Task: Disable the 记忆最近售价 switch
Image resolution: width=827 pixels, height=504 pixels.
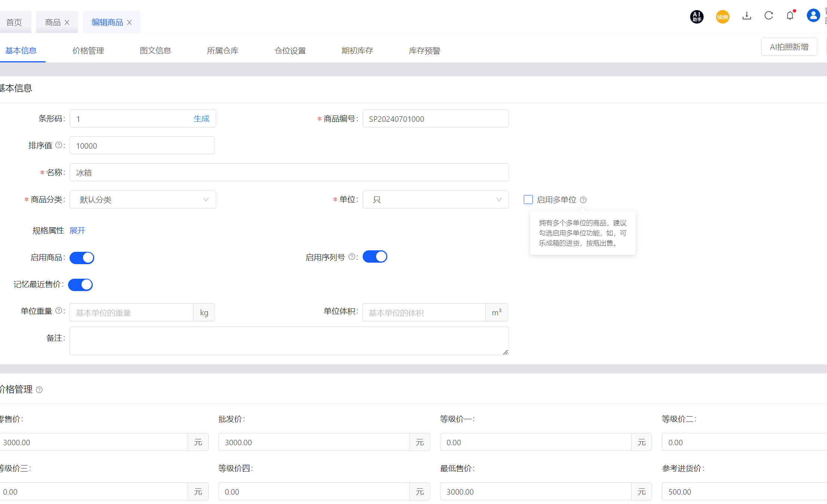Action: tap(80, 285)
